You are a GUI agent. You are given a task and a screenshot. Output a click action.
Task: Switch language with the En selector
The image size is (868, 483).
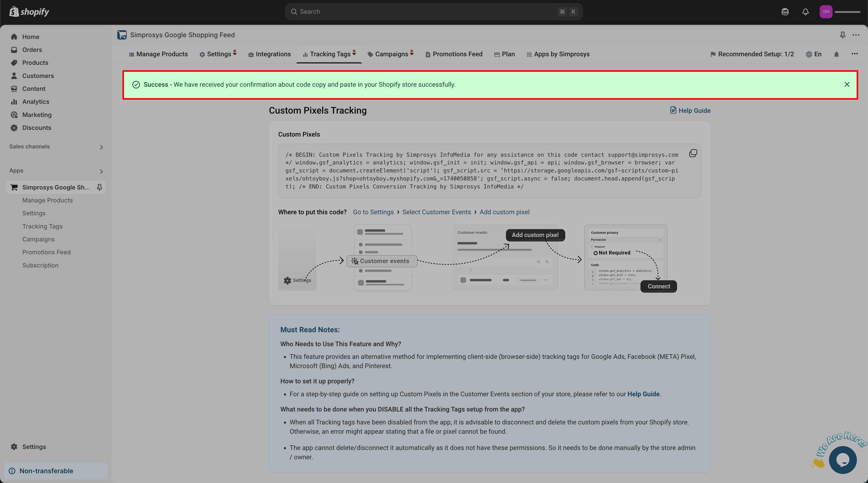click(814, 54)
